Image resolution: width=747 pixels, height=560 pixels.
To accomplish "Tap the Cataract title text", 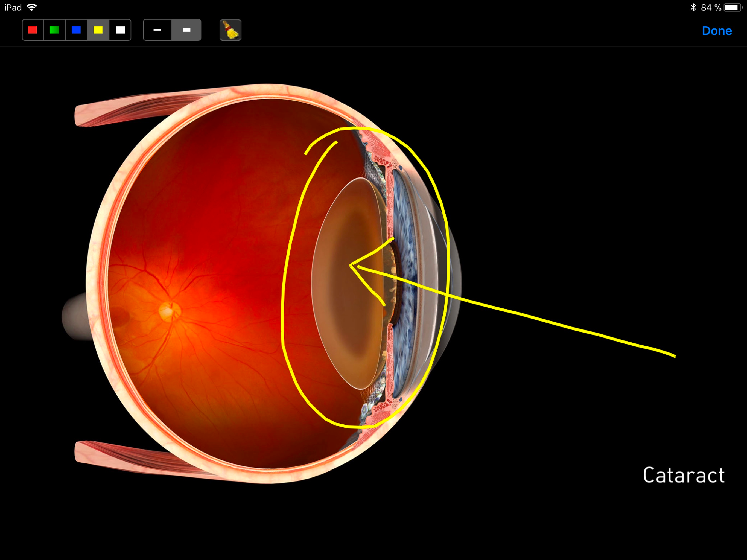I will point(684,475).
